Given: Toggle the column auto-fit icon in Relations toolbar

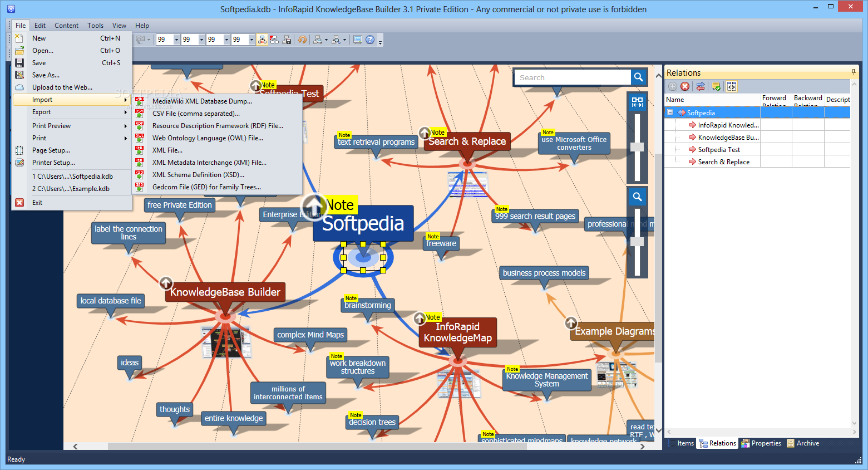Looking at the screenshot, I should (x=732, y=86).
